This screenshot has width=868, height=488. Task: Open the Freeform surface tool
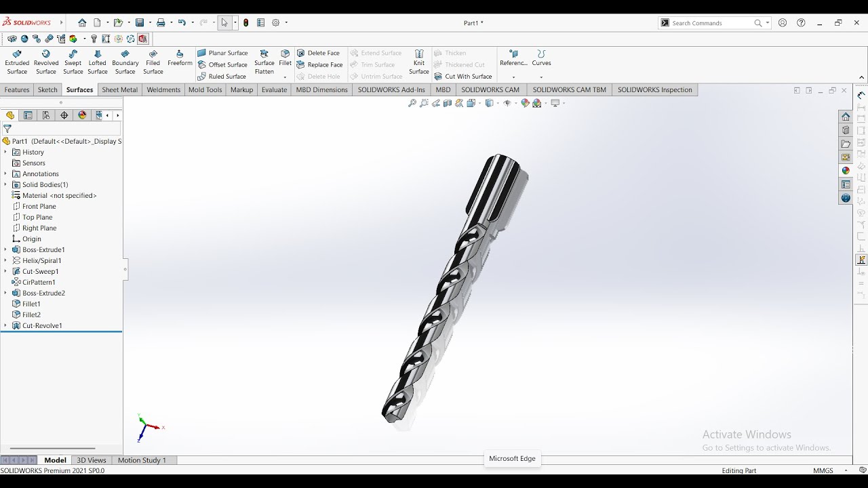pos(180,58)
